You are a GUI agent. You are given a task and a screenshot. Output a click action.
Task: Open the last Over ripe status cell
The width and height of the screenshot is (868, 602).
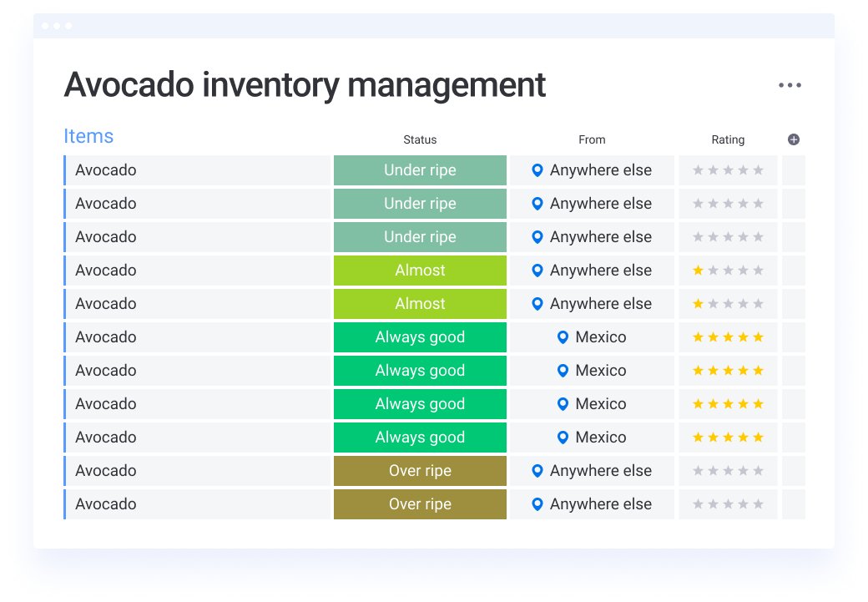(420, 504)
